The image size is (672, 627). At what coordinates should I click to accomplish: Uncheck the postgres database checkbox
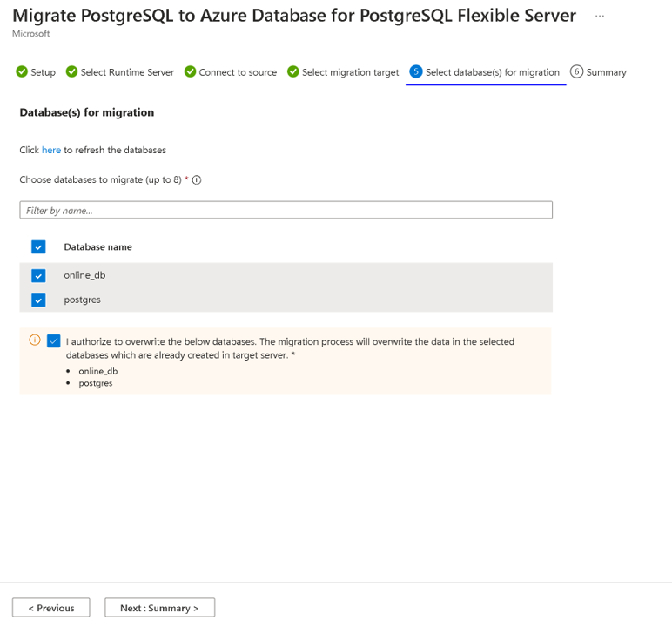click(x=38, y=300)
